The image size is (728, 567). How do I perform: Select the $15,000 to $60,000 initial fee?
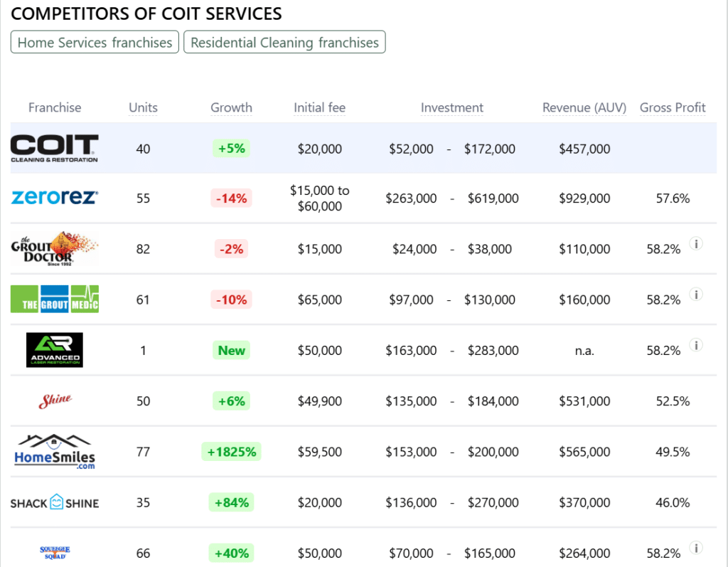(x=319, y=198)
